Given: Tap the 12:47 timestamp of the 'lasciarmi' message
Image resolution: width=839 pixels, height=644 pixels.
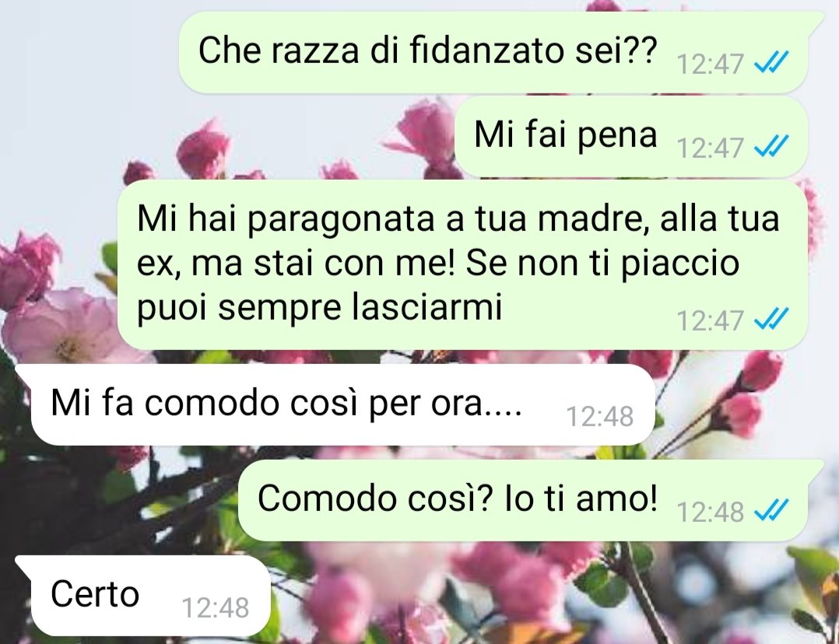Looking at the screenshot, I should (710, 320).
